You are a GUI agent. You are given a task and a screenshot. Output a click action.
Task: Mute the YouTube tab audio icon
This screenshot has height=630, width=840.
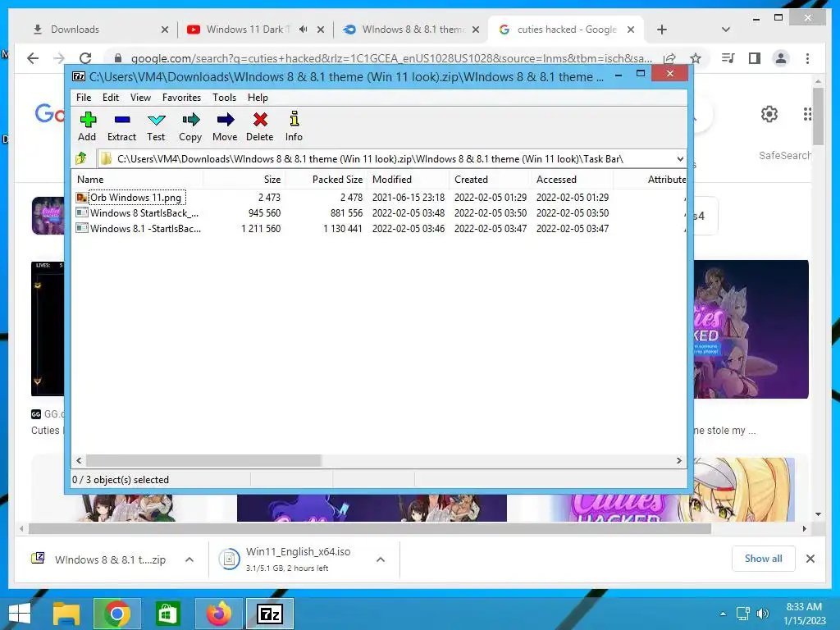coord(304,30)
